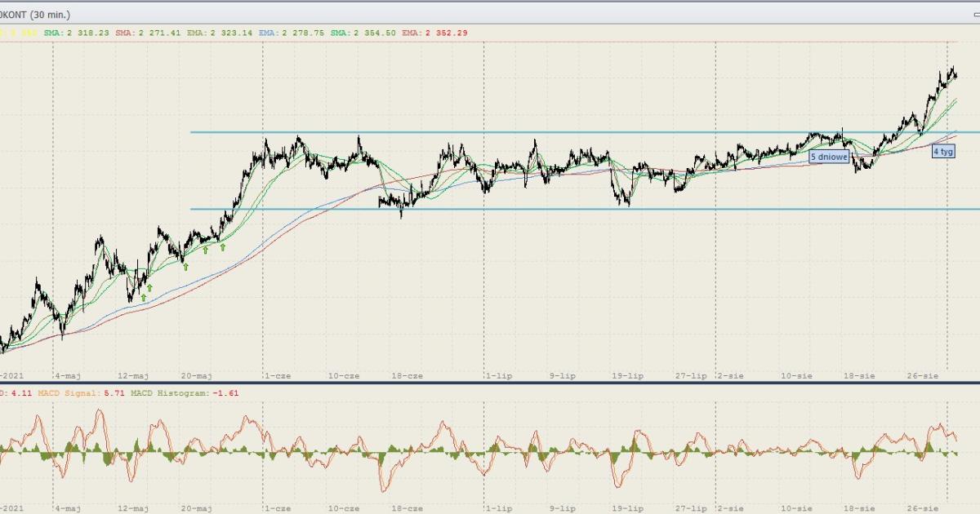The width and height of the screenshot is (980, 514).
Task: Select the upper cyan horizontal range line
Action: [x=490, y=132]
